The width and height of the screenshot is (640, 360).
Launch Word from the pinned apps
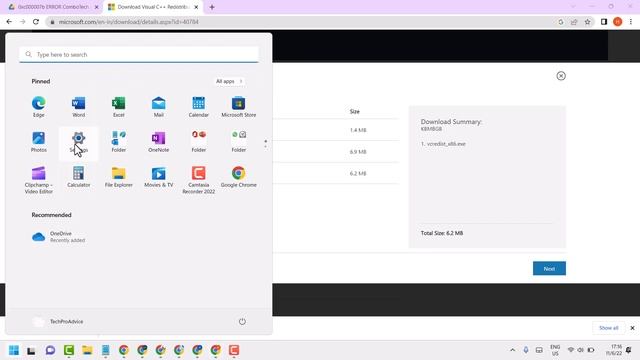click(78, 107)
